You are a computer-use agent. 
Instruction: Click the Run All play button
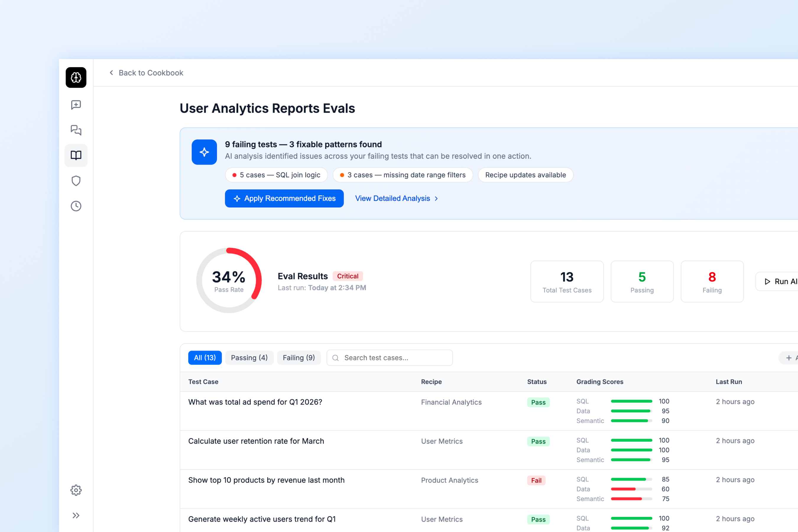777,282
